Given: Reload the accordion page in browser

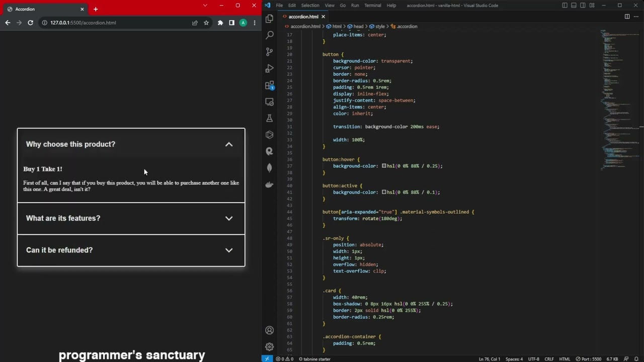Looking at the screenshot, I should click(30, 23).
